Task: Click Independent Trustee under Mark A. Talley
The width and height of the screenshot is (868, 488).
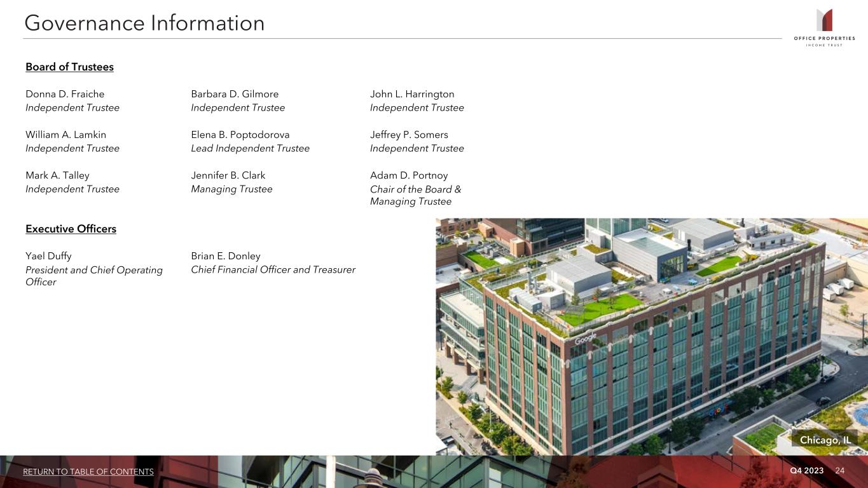Action: 72,189
